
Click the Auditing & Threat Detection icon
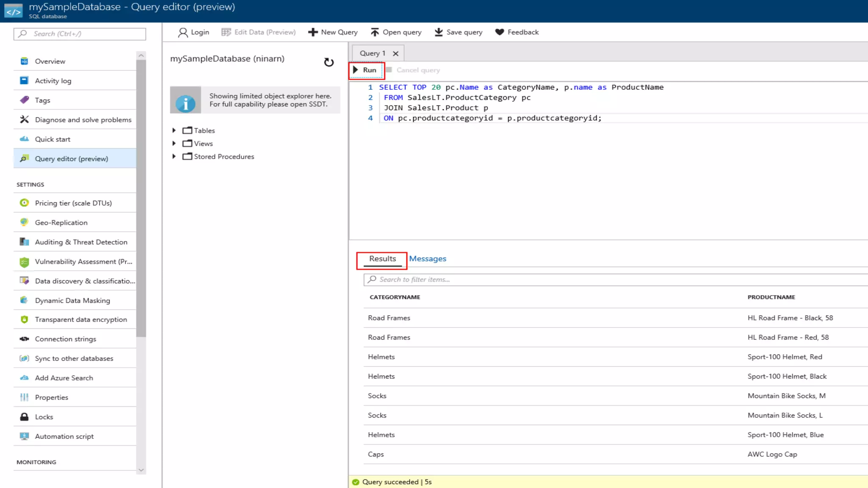(24, 242)
